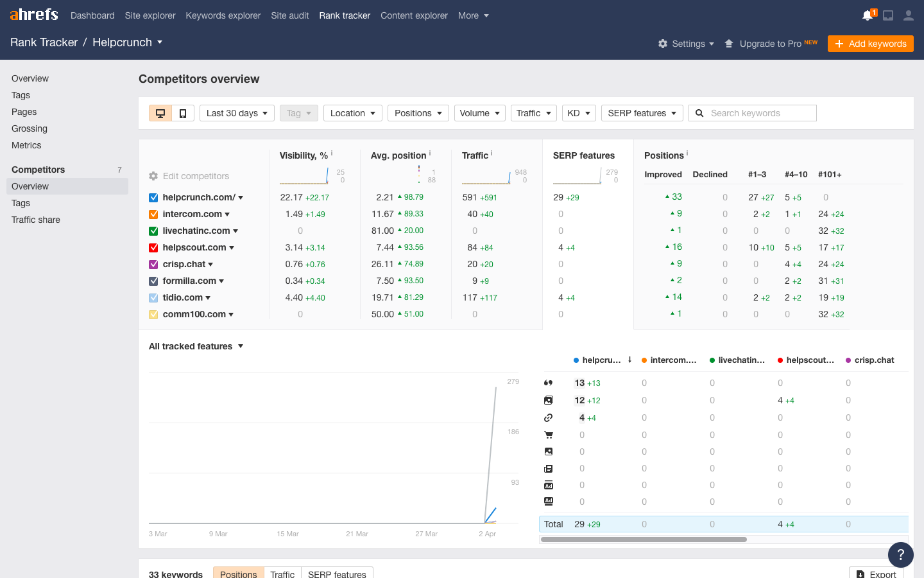Toggle the tidio.com checkbox
Viewport: 924px width, 578px height.
pos(153,298)
